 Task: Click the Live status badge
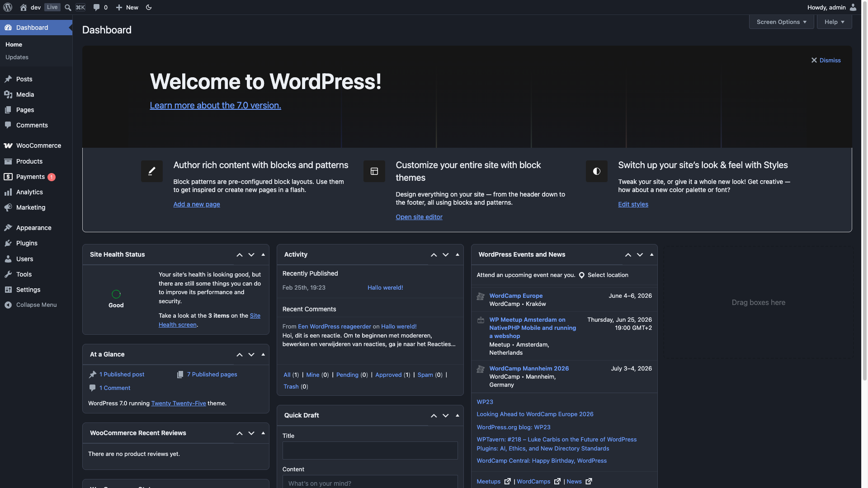[x=52, y=7]
